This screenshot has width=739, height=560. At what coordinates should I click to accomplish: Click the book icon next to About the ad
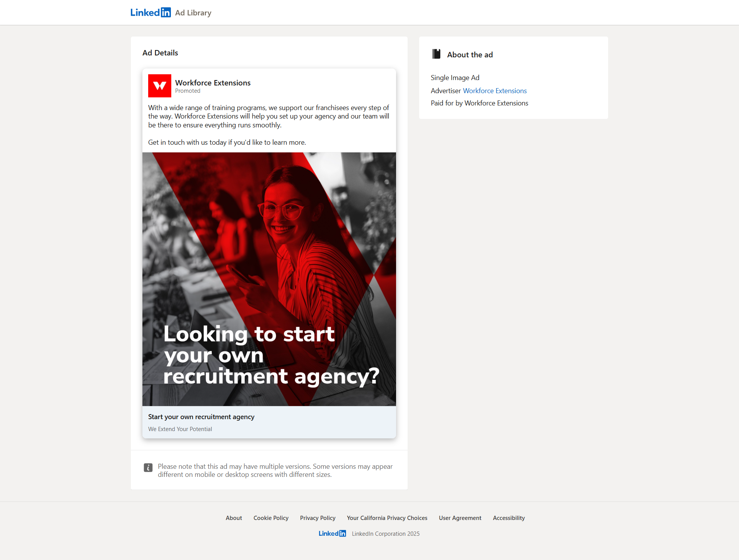click(436, 54)
